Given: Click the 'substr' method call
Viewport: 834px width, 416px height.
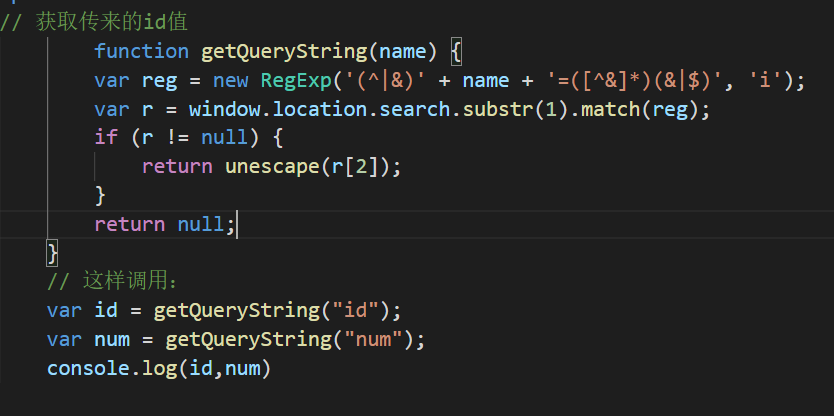Looking at the screenshot, I should (498, 109).
